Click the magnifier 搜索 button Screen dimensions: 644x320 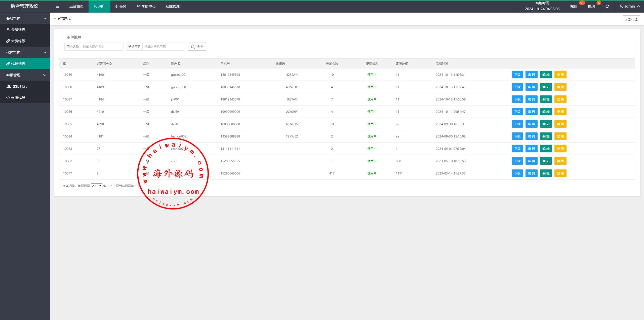(197, 47)
